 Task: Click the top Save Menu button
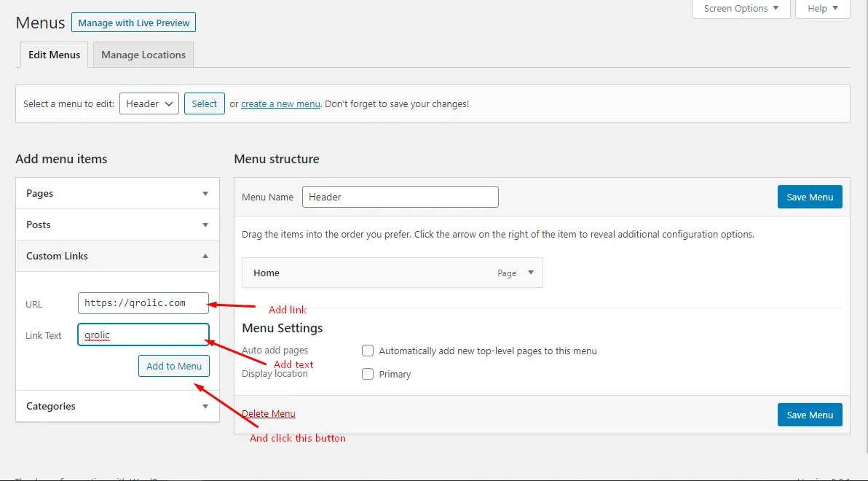click(810, 197)
